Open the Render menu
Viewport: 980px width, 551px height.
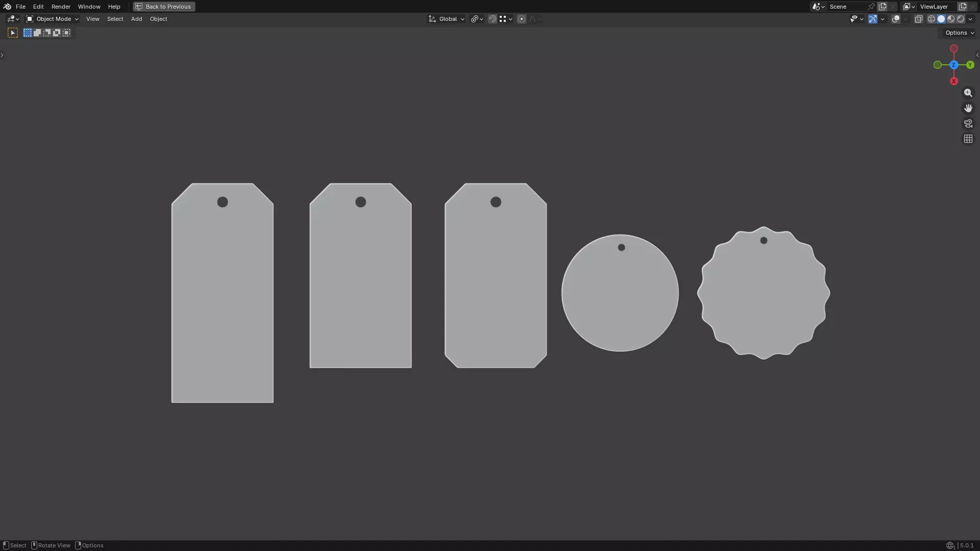pyautogui.click(x=61, y=7)
